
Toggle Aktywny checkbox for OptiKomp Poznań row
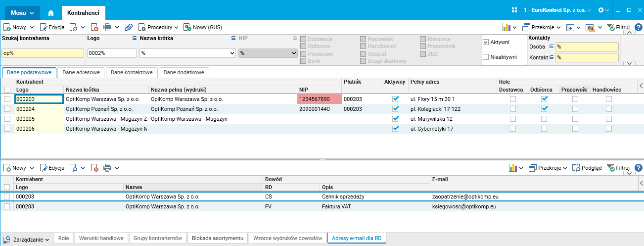396,109
